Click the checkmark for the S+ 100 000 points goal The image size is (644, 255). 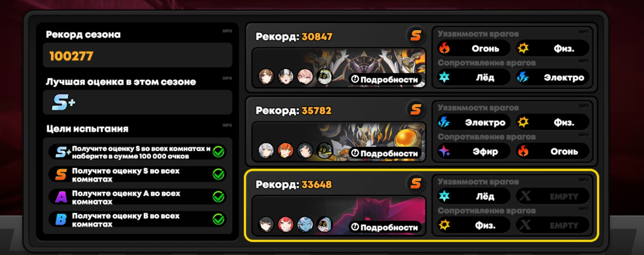(x=219, y=152)
